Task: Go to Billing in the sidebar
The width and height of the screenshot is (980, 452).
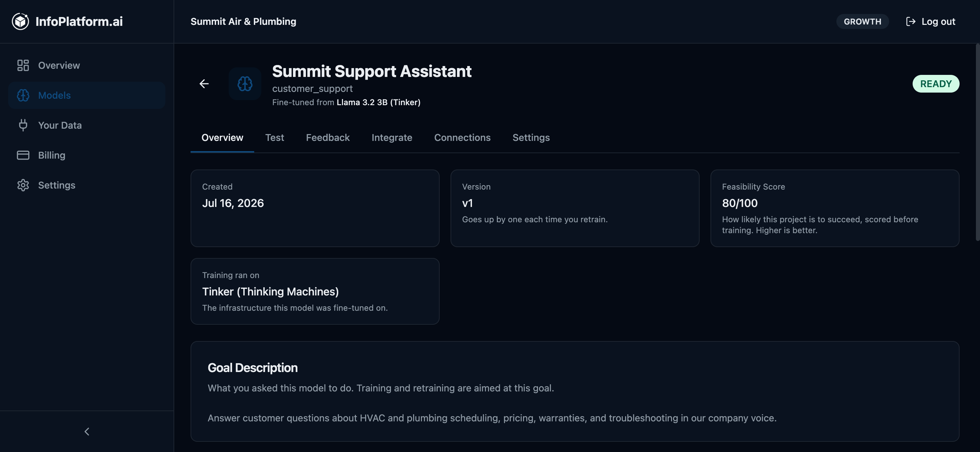Action: [x=87, y=155]
